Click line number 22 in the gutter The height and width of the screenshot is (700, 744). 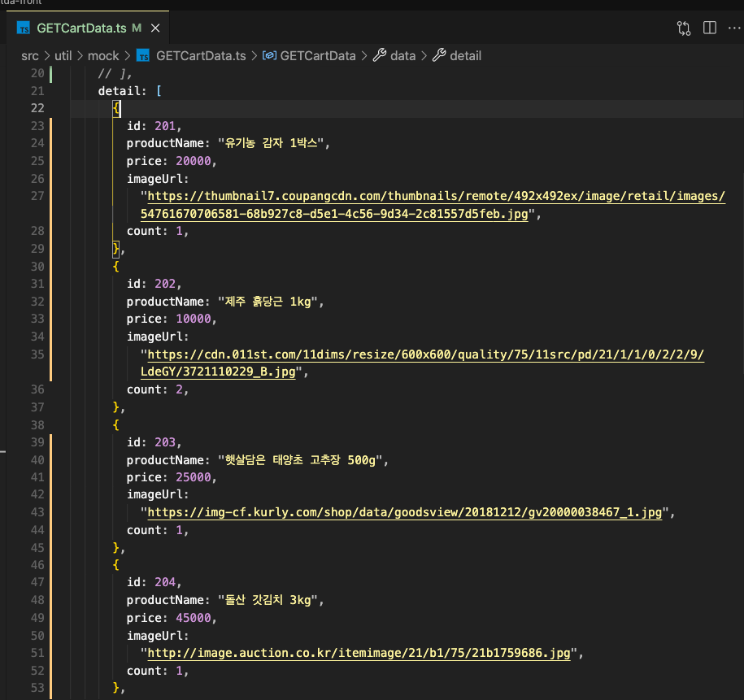click(x=37, y=109)
